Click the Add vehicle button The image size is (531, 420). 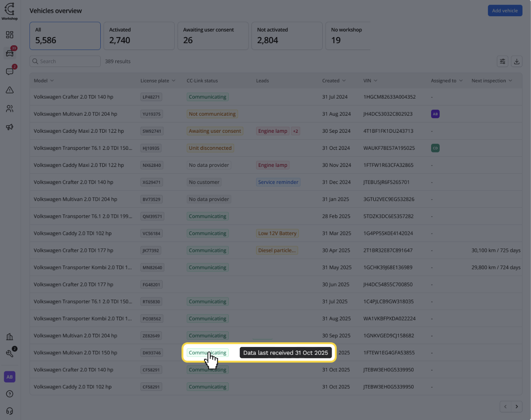tap(505, 11)
